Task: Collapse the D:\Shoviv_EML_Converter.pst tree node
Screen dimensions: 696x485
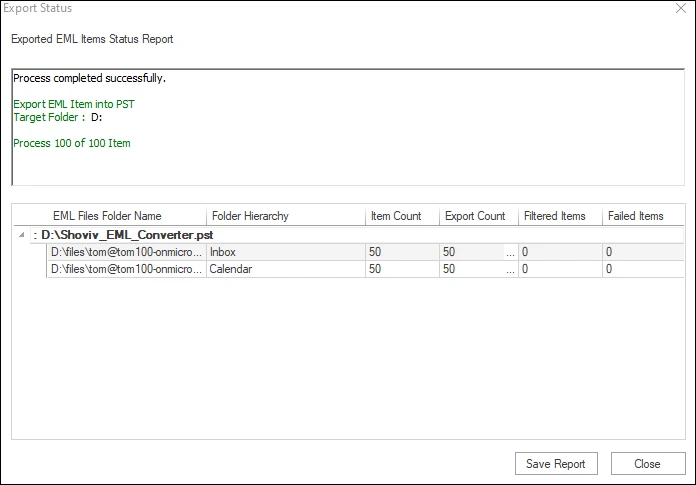Action: tap(21, 235)
